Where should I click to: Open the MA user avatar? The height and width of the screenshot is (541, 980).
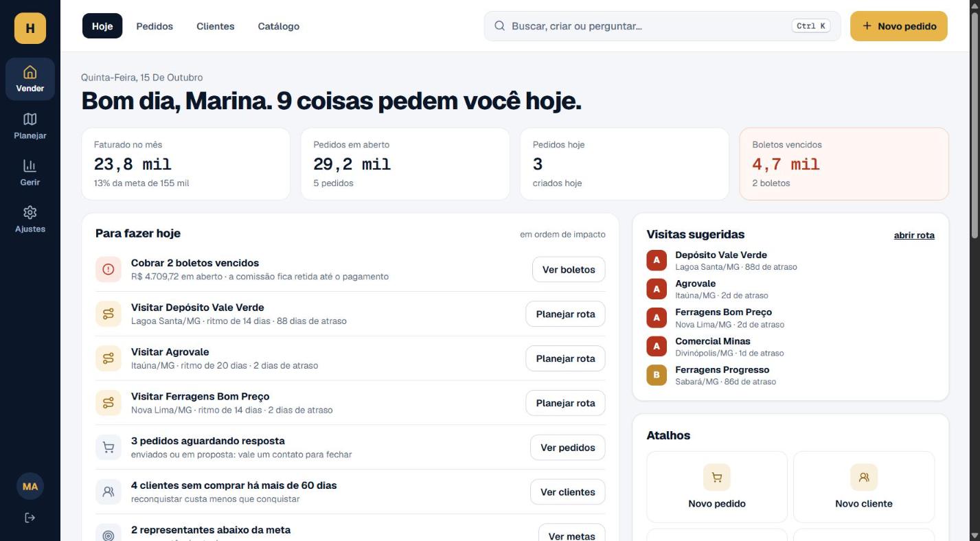(30, 486)
